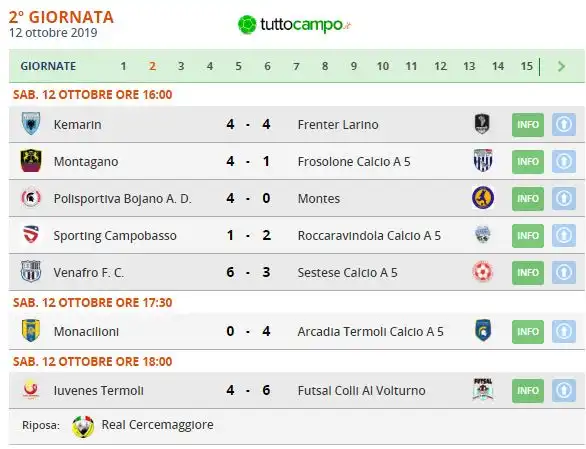Click the Montagano team crest
This screenshot has width=586, height=449.
[31, 161]
